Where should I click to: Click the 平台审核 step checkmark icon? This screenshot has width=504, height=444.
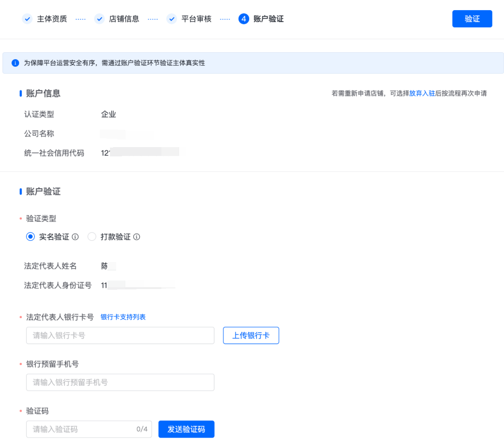tap(172, 19)
